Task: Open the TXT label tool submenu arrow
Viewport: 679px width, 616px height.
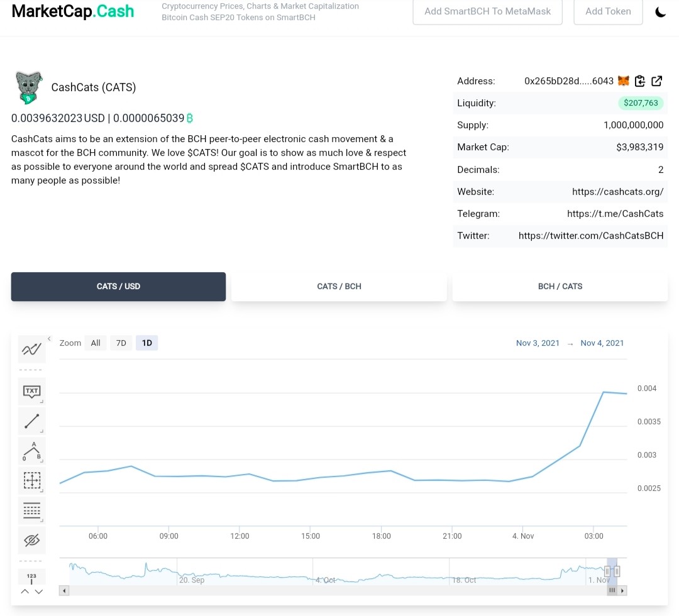Action: point(42,402)
